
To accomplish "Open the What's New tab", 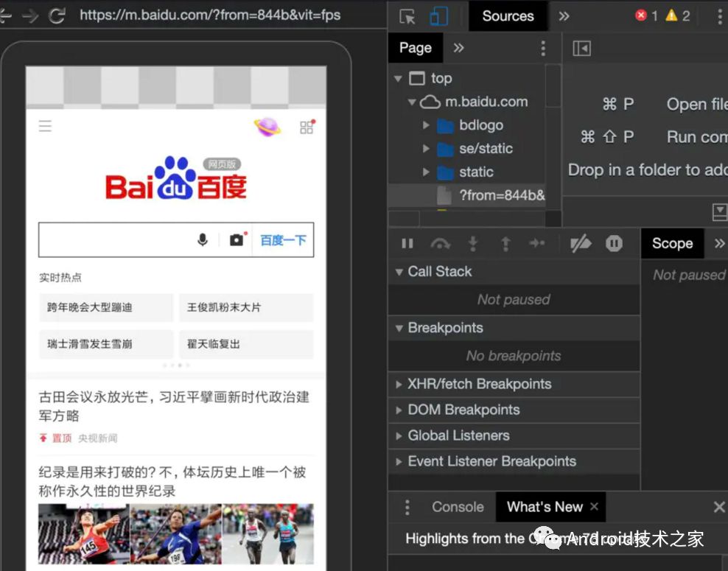I will 544,507.
